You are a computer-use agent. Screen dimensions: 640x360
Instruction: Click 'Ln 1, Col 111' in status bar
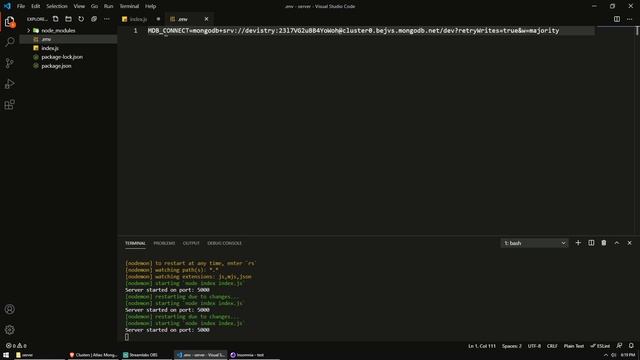482,346
